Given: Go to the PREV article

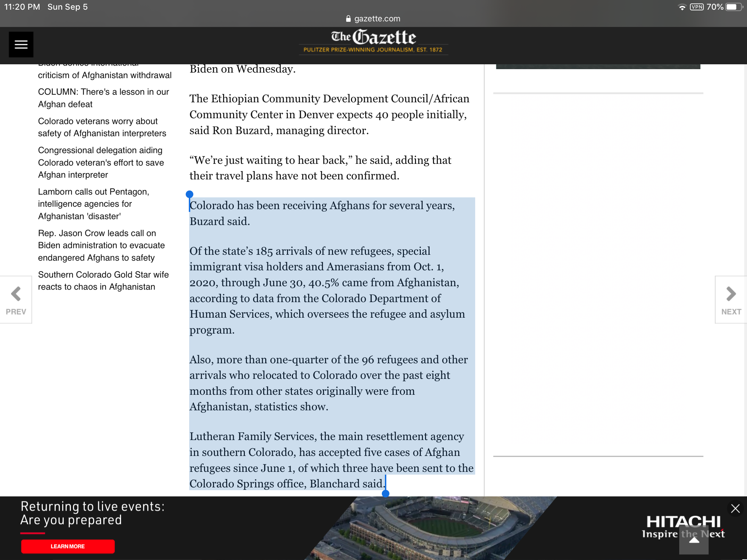Looking at the screenshot, I should 16,300.
